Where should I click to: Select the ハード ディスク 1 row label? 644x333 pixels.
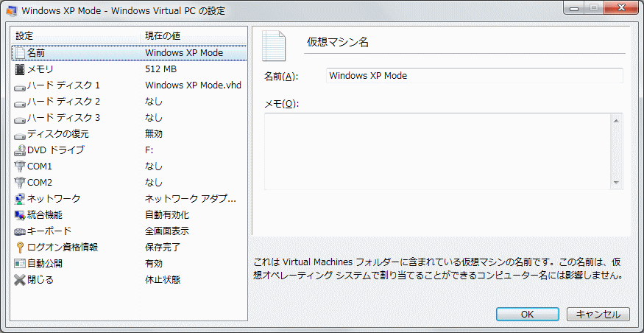(63, 85)
